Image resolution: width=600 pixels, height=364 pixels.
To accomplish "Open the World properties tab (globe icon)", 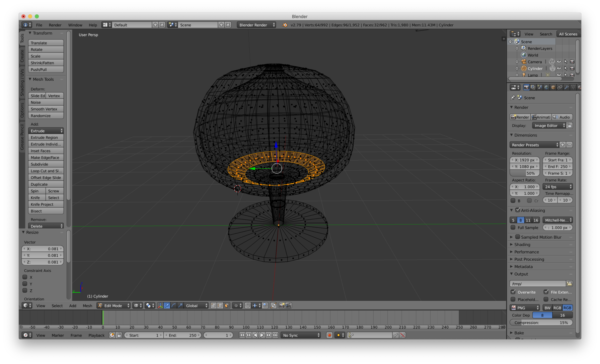I will [546, 87].
